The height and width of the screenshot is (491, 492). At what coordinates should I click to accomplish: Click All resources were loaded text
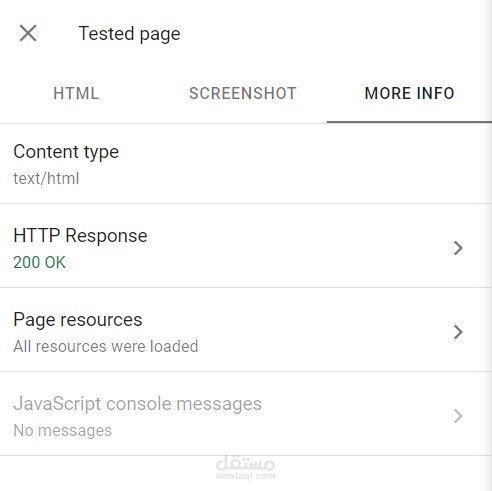(x=106, y=346)
